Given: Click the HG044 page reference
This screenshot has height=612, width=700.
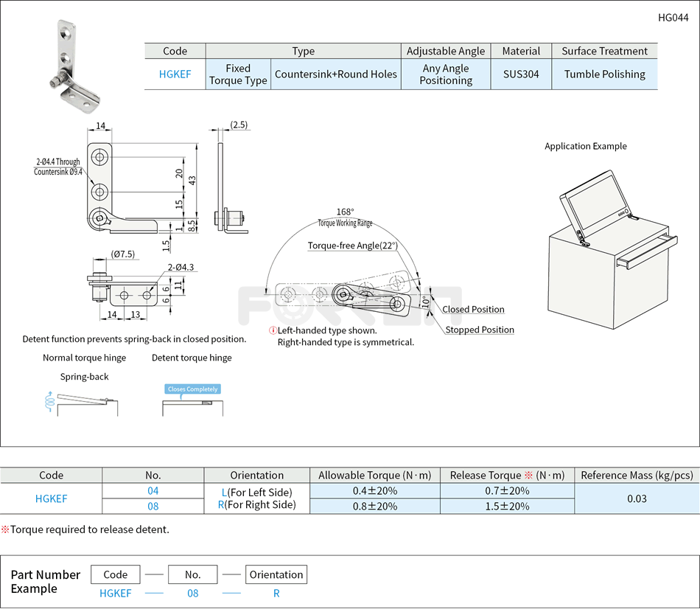Looking at the screenshot, I should pos(674,17).
